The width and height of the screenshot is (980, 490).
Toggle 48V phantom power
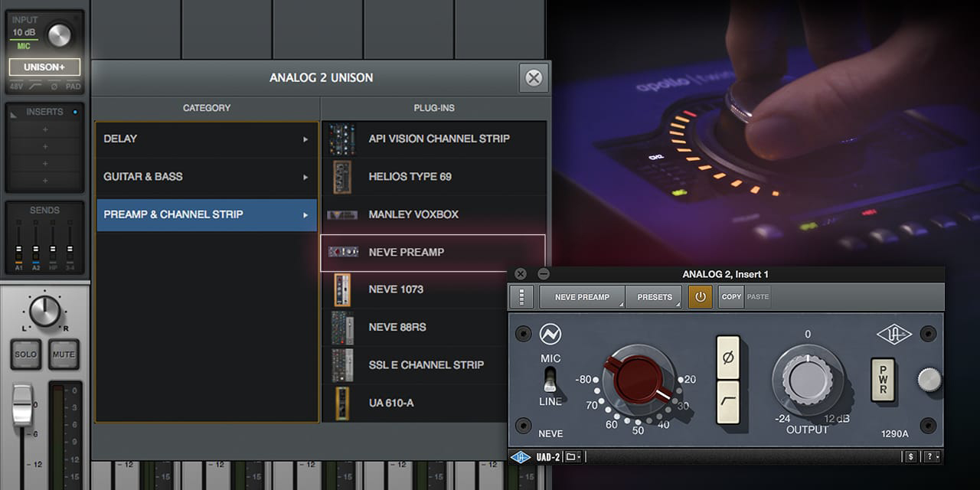16,87
